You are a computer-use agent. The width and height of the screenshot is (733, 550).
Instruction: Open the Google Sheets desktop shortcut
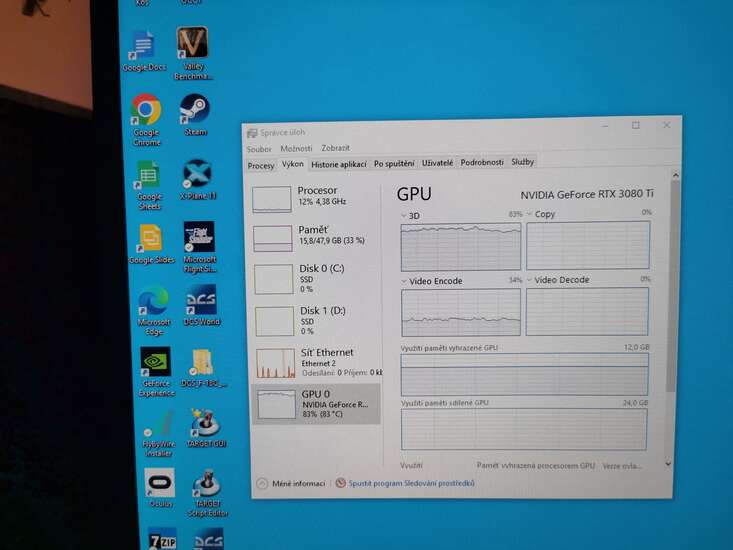149,185
